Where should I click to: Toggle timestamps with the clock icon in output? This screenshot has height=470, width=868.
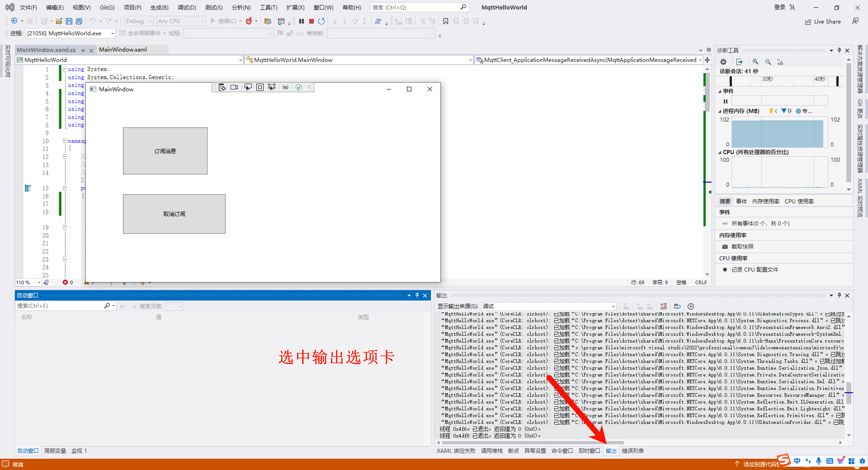point(691,306)
